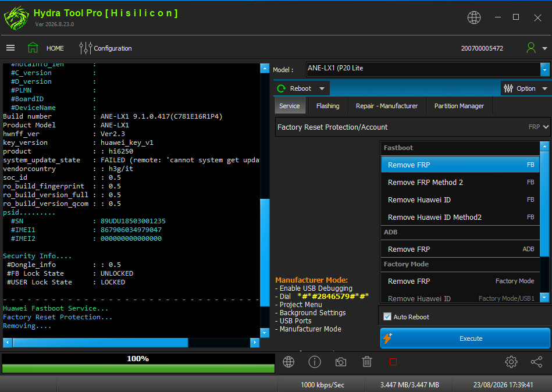
Task: Click the 3.447 MB/3.447 MB status
Action: [x=409, y=384]
